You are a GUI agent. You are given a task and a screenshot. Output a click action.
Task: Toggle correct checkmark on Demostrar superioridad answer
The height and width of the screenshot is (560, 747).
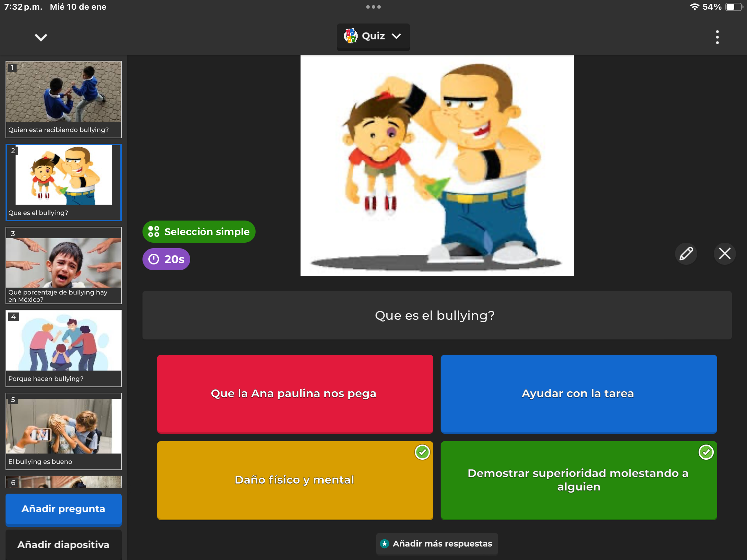[706, 452]
